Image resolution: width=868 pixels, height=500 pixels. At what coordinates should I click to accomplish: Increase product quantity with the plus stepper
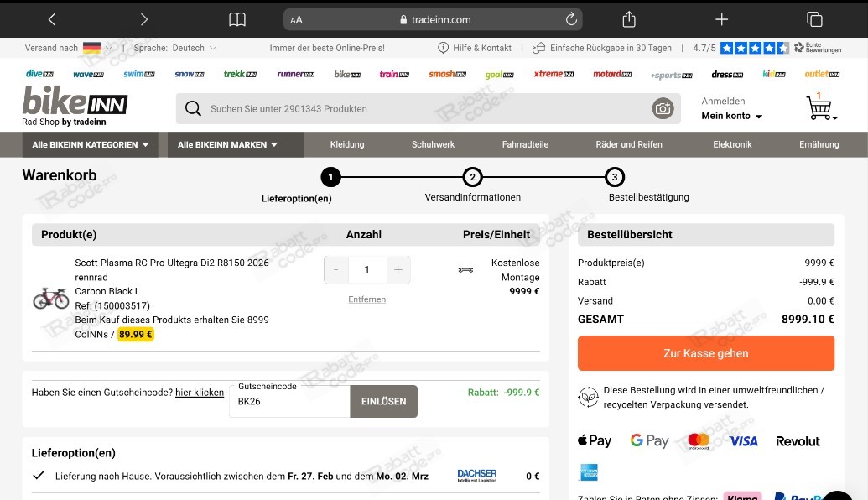tap(398, 269)
